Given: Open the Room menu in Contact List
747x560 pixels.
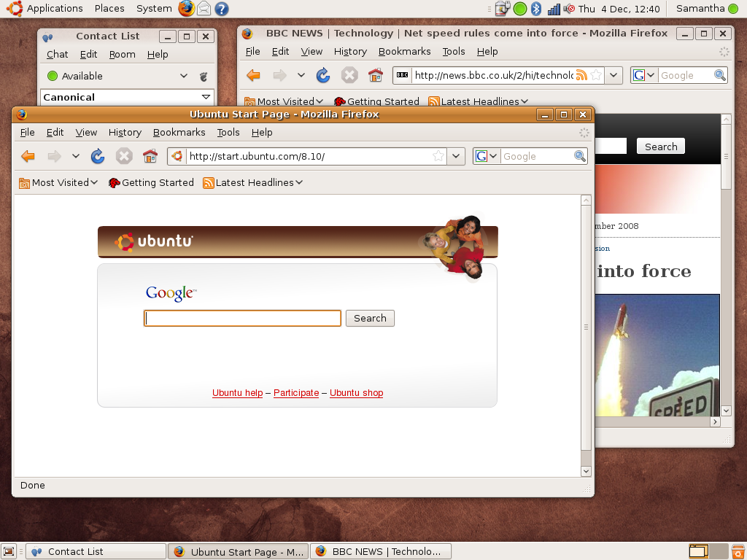Looking at the screenshot, I should 122,54.
